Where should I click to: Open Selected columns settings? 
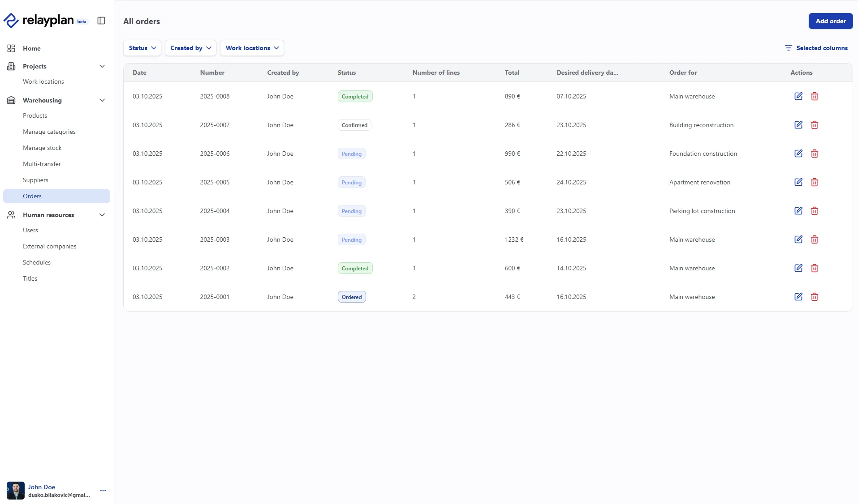pyautogui.click(x=816, y=48)
